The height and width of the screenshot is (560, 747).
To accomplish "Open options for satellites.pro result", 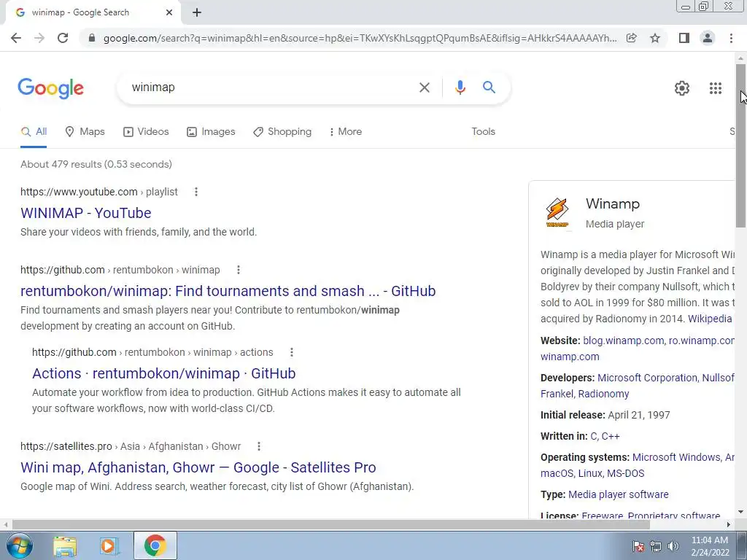I will click(259, 447).
